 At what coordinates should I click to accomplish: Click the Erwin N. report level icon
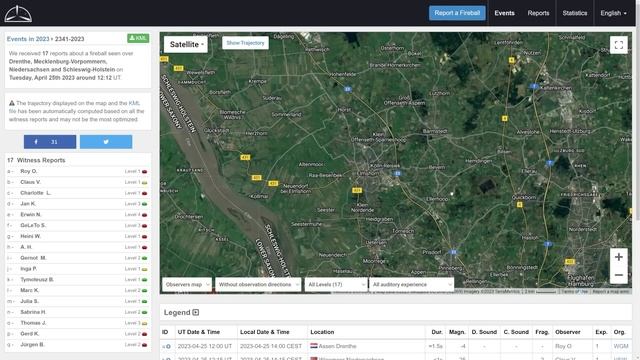[144, 215]
